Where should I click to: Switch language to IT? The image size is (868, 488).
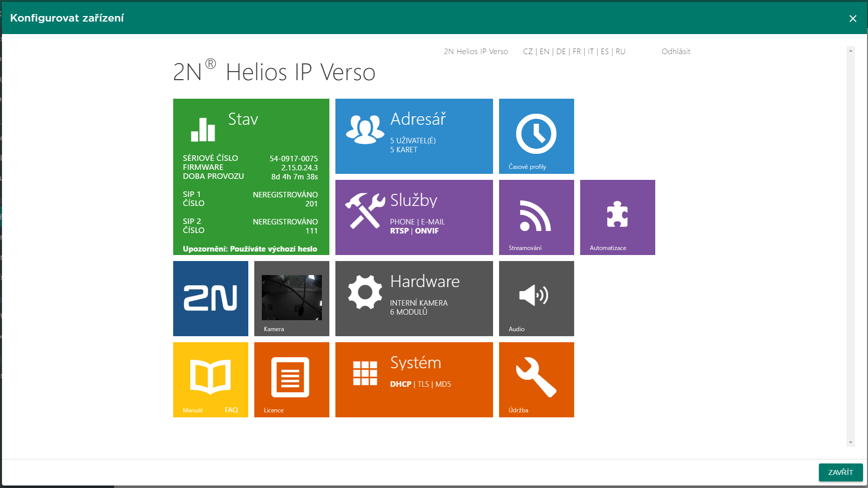(591, 52)
